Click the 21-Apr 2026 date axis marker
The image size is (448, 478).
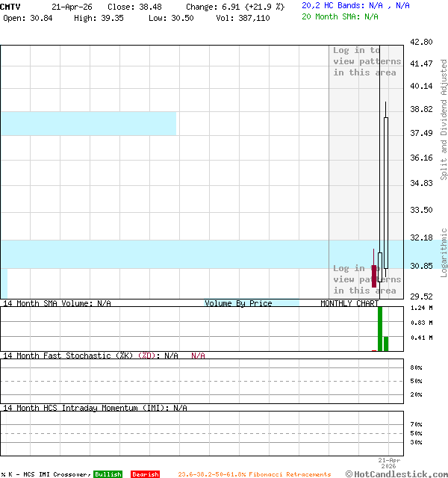(389, 463)
